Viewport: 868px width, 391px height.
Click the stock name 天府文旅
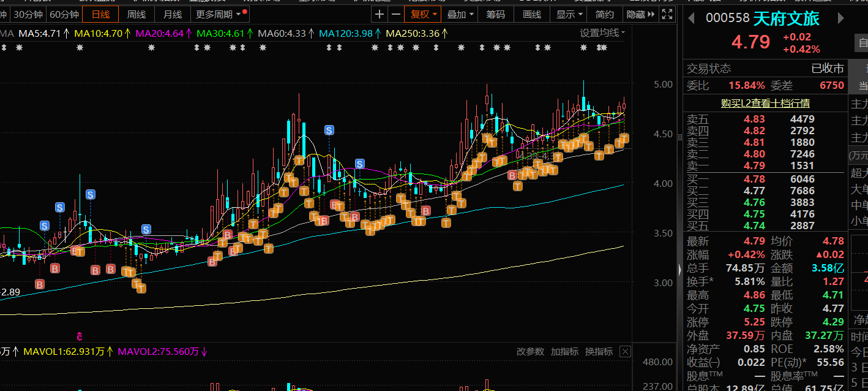pos(786,18)
